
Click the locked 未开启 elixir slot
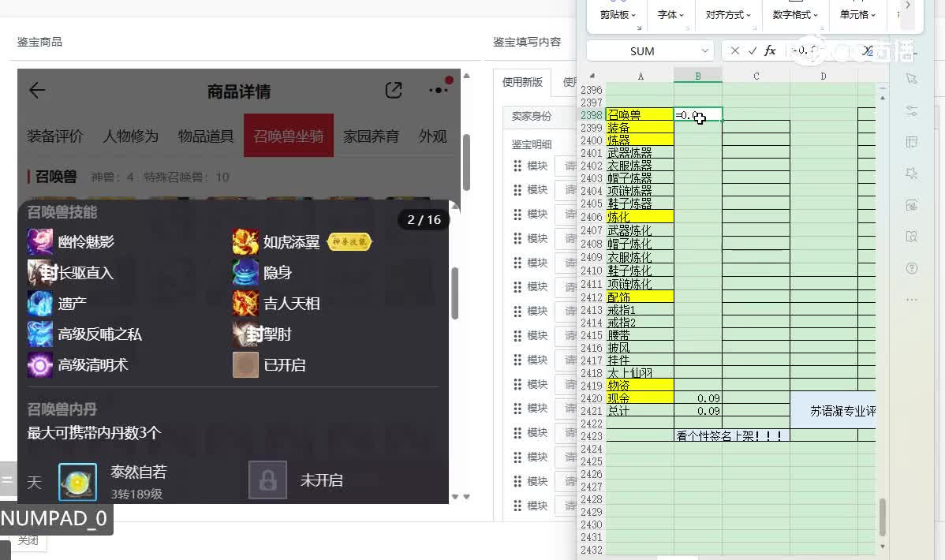267,480
